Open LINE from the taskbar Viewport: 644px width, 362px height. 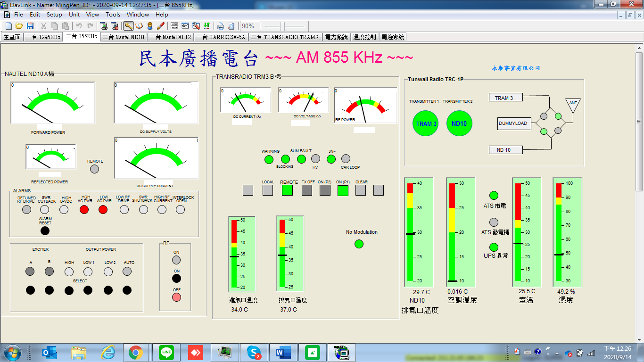[166, 352]
